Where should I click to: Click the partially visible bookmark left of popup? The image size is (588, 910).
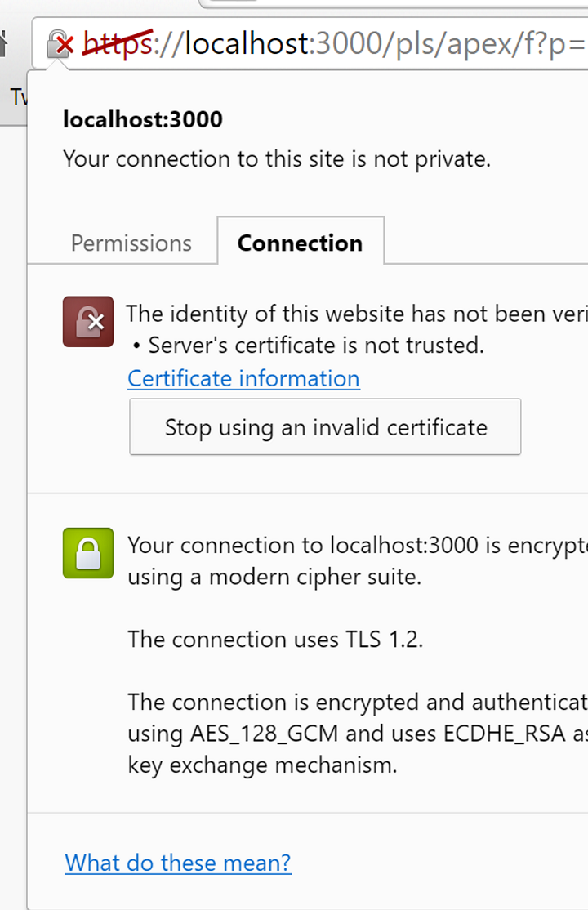click(19, 96)
